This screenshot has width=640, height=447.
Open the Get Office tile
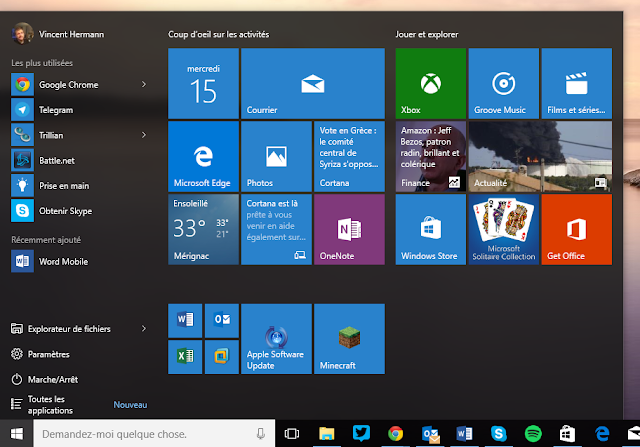click(577, 229)
